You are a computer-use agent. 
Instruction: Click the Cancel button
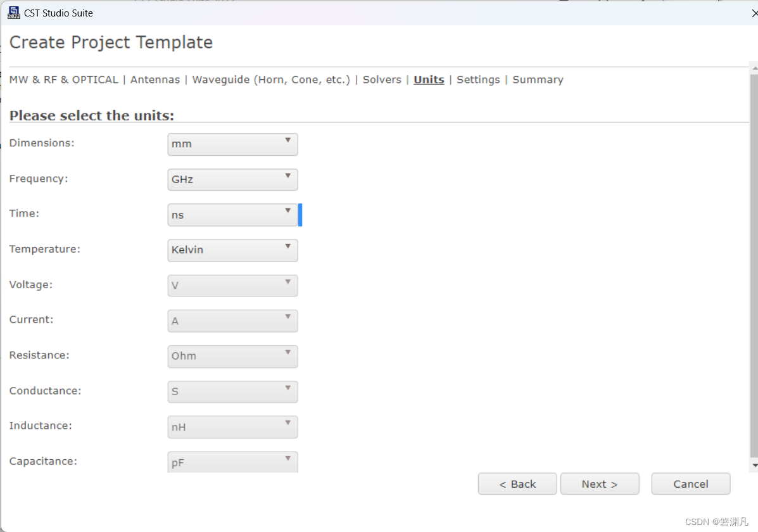[691, 484]
